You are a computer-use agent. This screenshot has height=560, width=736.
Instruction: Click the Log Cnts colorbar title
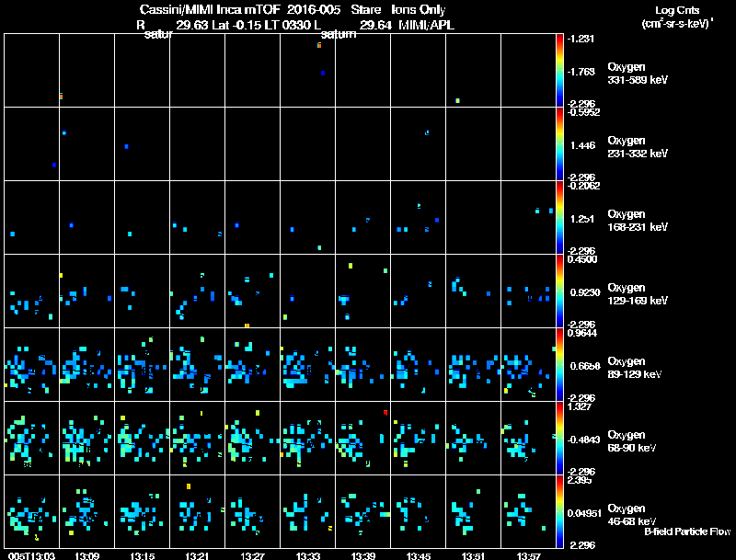677,10
